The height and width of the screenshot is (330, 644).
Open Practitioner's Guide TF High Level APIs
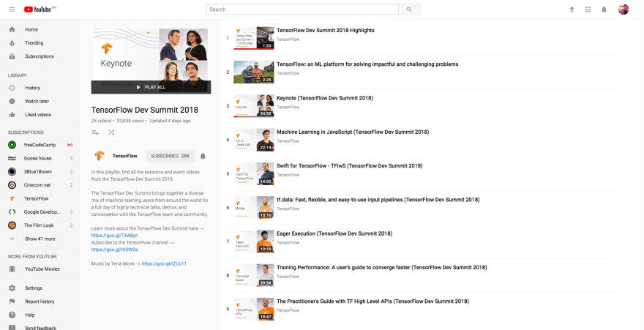tap(373, 301)
